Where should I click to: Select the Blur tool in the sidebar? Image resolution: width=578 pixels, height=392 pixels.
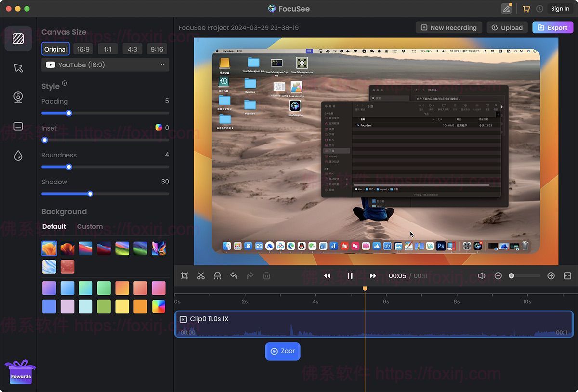(18, 156)
